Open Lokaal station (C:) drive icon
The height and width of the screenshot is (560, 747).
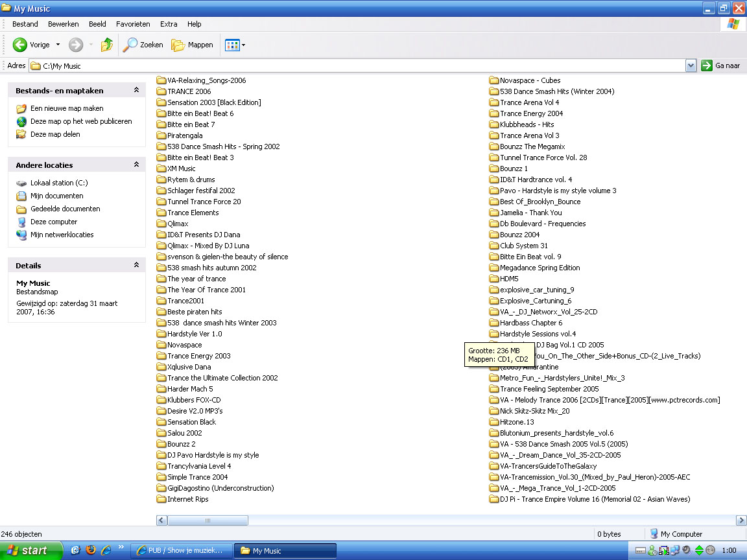pyautogui.click(x=21, y=183)
